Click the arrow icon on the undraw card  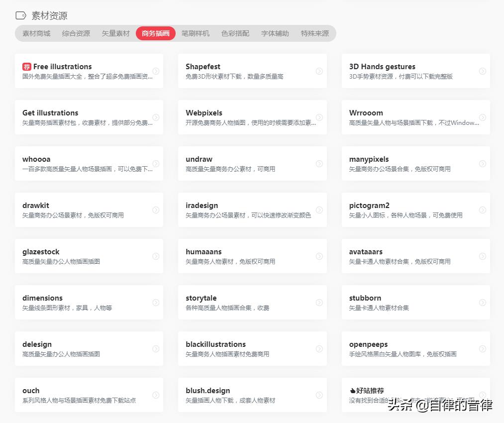pos(319,163)
